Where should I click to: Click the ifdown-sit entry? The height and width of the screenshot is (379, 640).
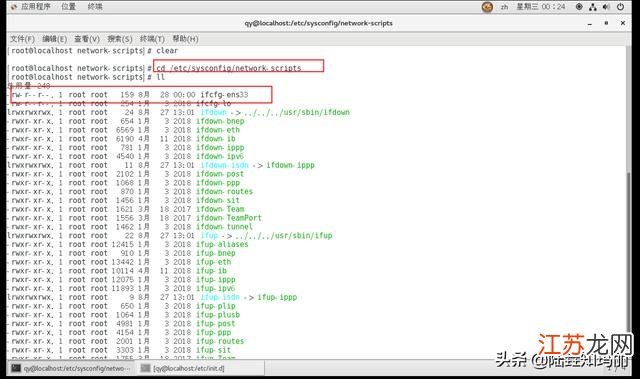tap(218, 200)
